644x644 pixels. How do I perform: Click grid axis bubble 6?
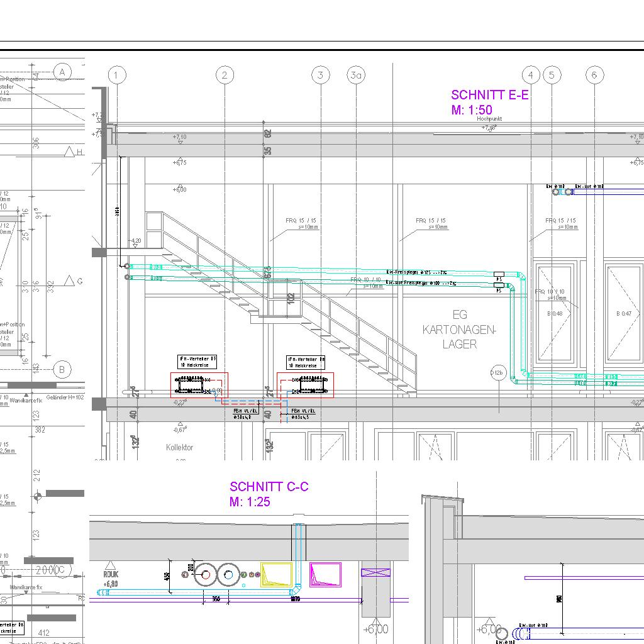coord(594,75)
